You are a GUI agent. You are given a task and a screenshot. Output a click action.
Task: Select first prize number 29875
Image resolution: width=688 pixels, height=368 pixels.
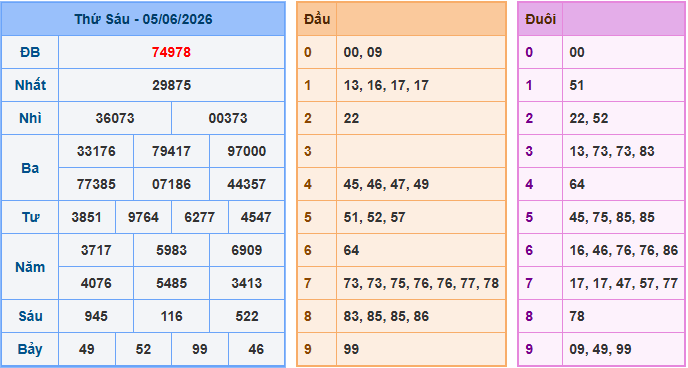point(172,85)
